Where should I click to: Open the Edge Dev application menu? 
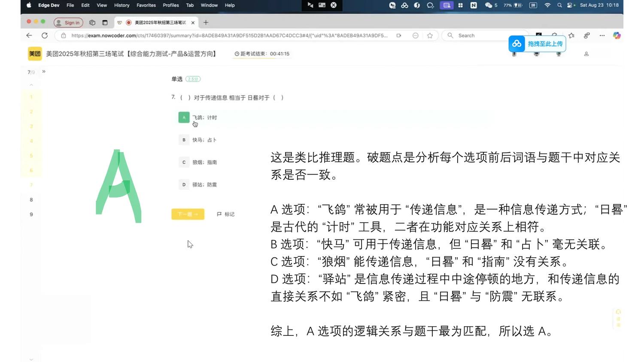click(49, 5)
